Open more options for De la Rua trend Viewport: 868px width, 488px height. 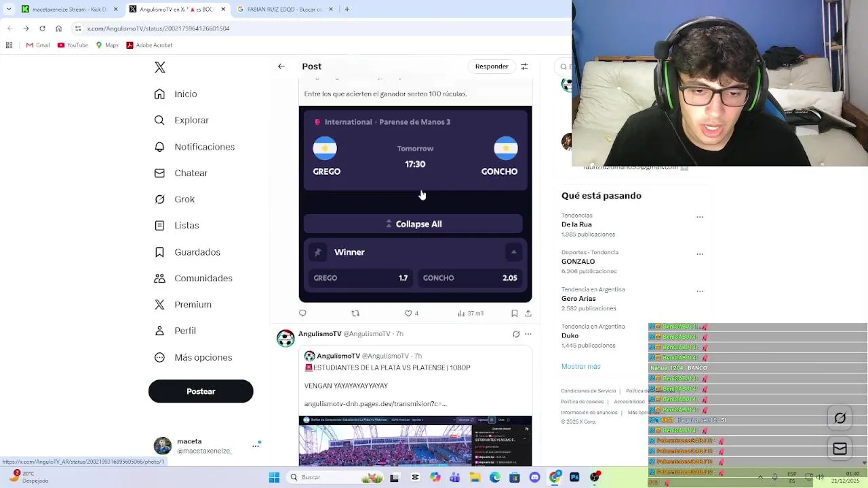(700, 217)
